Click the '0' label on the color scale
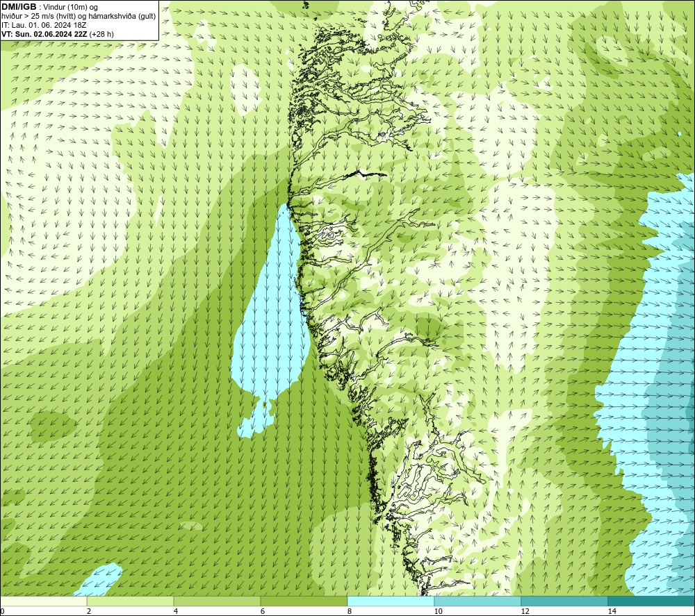Screen dimensions: 695x616 (2, 611)
